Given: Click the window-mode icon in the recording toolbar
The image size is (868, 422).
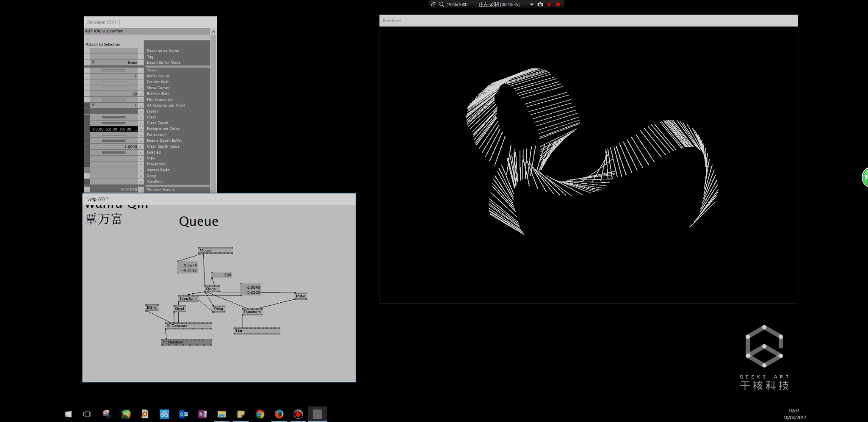Looking at the screenshot, I should click(433, 4).
